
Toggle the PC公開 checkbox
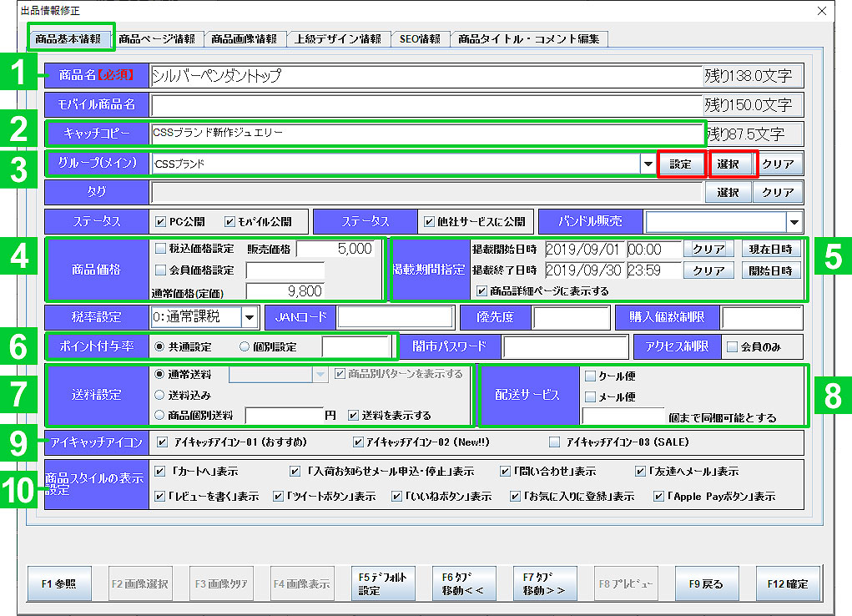161,222
